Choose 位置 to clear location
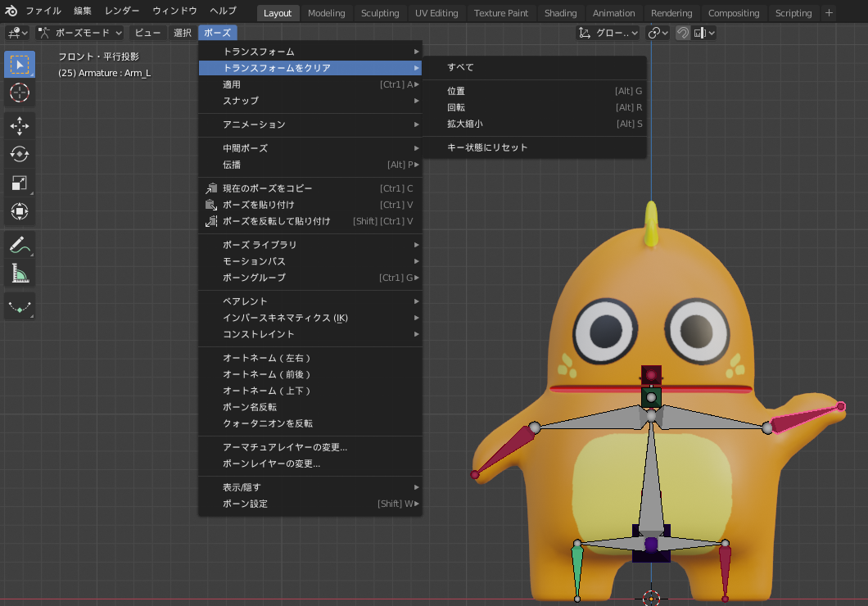Screen dimensions: 868x606 pos(535,91)
